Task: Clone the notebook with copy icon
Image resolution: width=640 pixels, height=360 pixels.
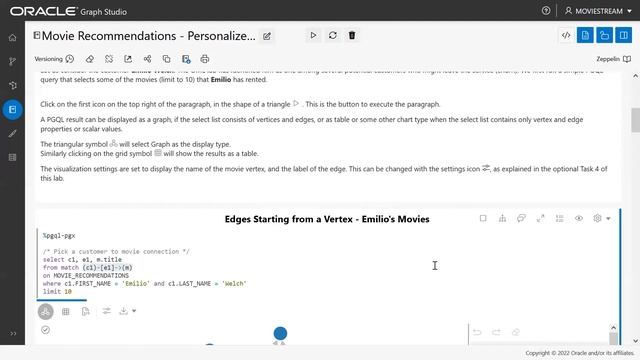Action: coord(167,59)
